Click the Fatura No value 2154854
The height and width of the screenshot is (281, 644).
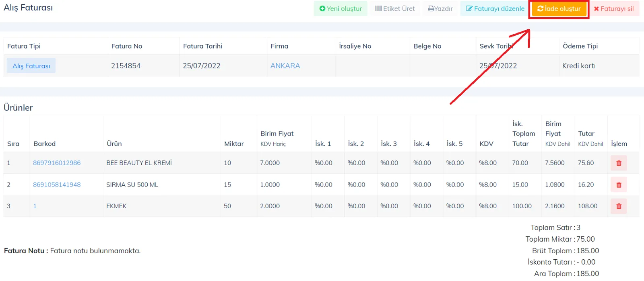(x=126, y=66)
